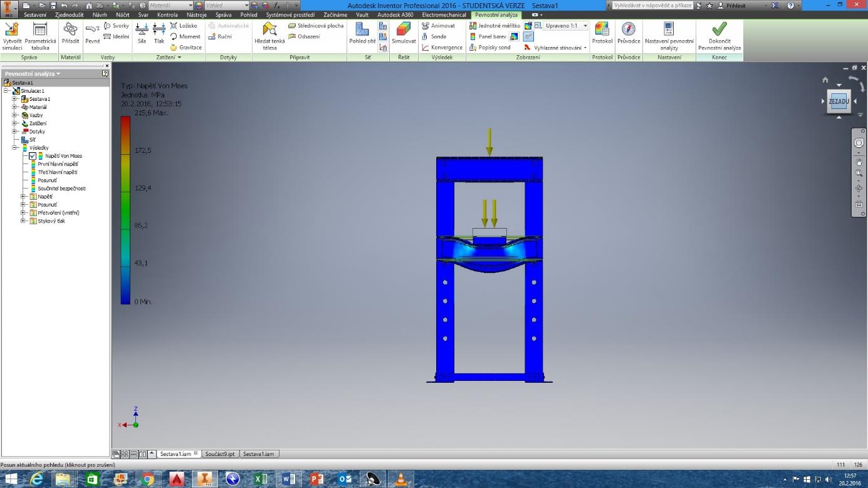Select the Ložisko load tool
The width and height of the screenshot is (868, 488).
pyautogui.click(x=184, y=26)
